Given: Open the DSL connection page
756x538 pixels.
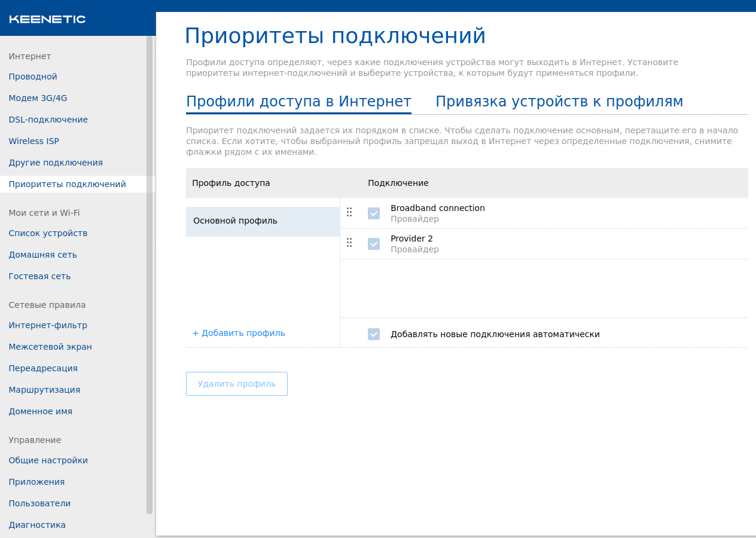Looking at the screenshot, I should (48, 120).
